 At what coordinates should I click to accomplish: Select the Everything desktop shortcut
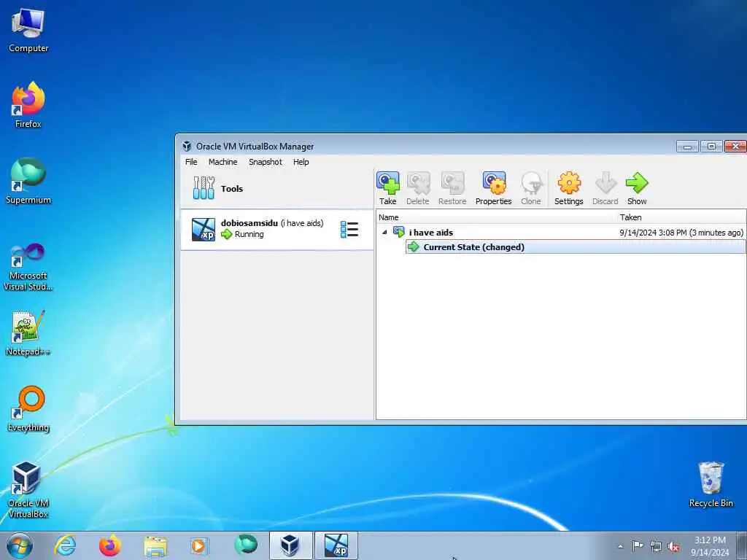tap(28, 409)
